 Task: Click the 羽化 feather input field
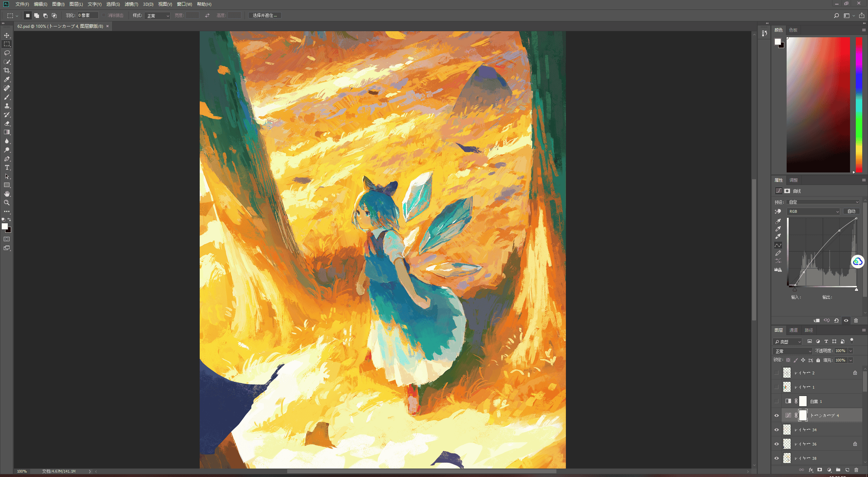point(88,15)
